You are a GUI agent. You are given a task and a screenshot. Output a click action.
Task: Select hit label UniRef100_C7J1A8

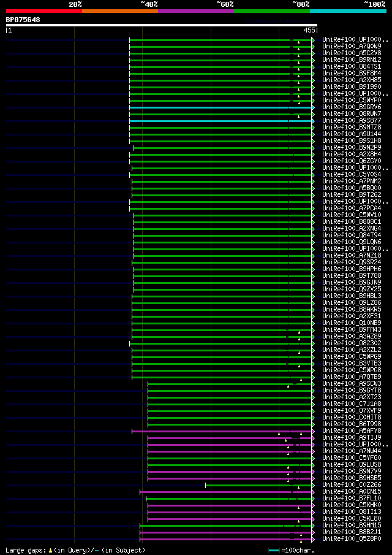tap(352, 405)
